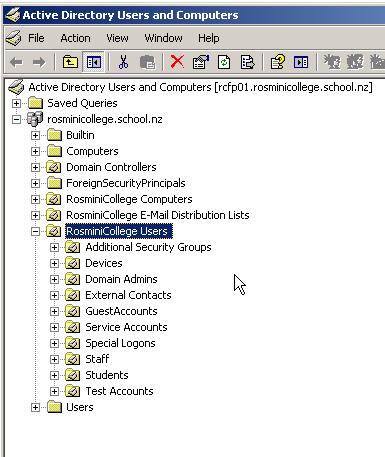The image size is (385, 457).
Task: Select GuestAccounts in the tree
Action: click(x=121, y=311)
